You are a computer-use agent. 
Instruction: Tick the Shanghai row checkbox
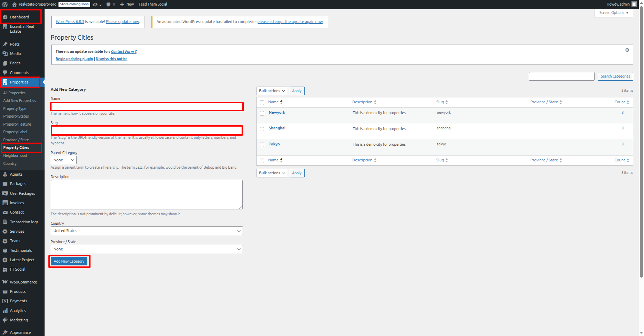pyautogui.click(x=262, y=129)
